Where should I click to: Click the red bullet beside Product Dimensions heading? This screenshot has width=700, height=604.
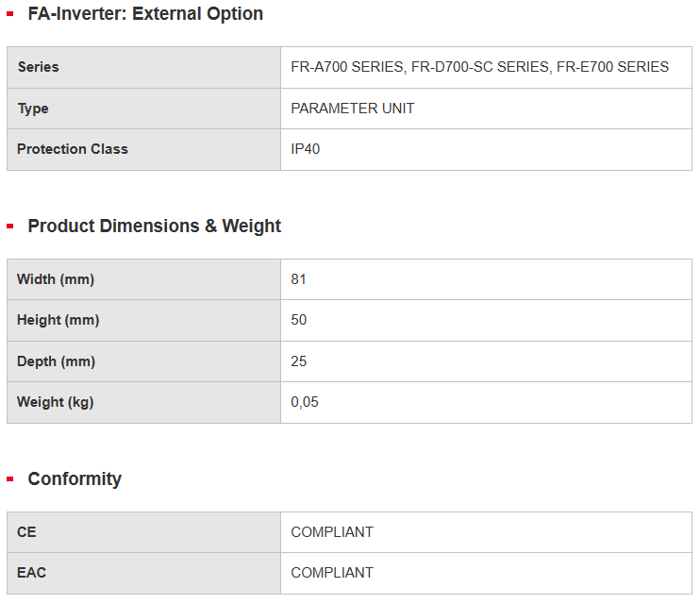(10, 226)
